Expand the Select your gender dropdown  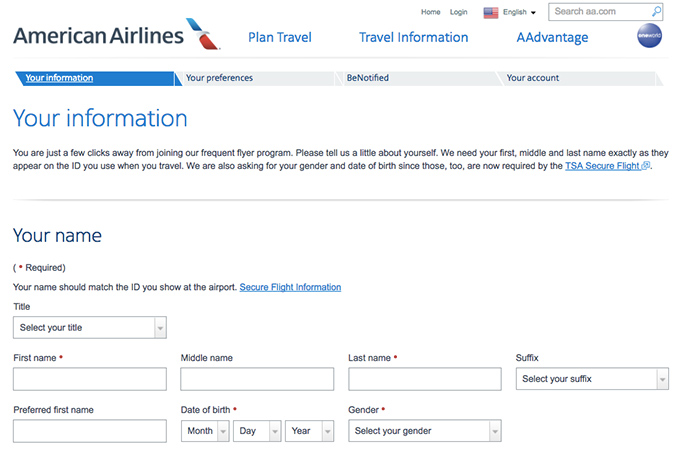(x=424, y=431)
